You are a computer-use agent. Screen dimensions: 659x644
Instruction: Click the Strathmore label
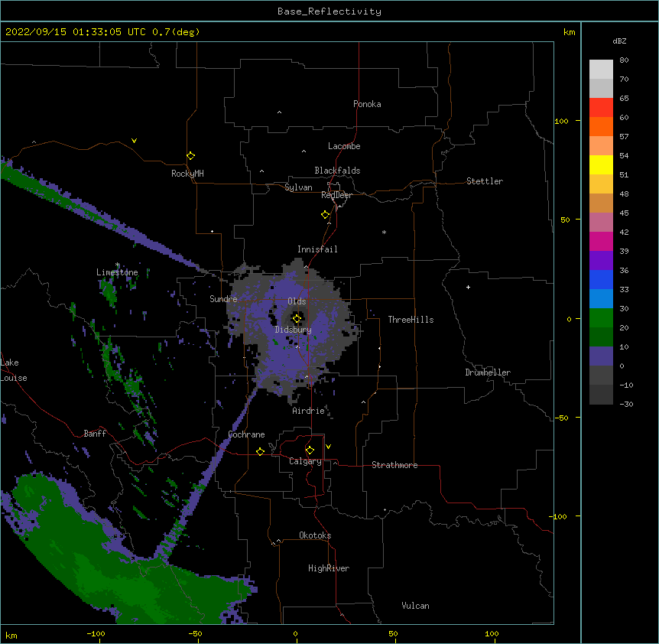(x=394, y=465)
